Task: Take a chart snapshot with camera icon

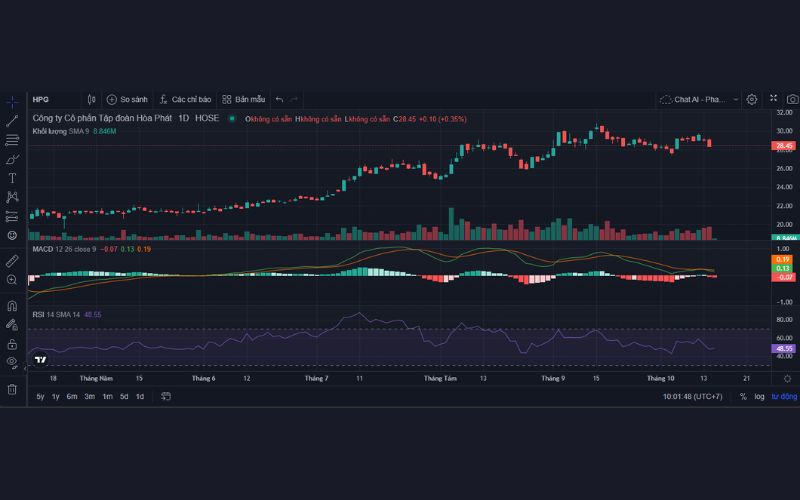Action: pos(791,100)
